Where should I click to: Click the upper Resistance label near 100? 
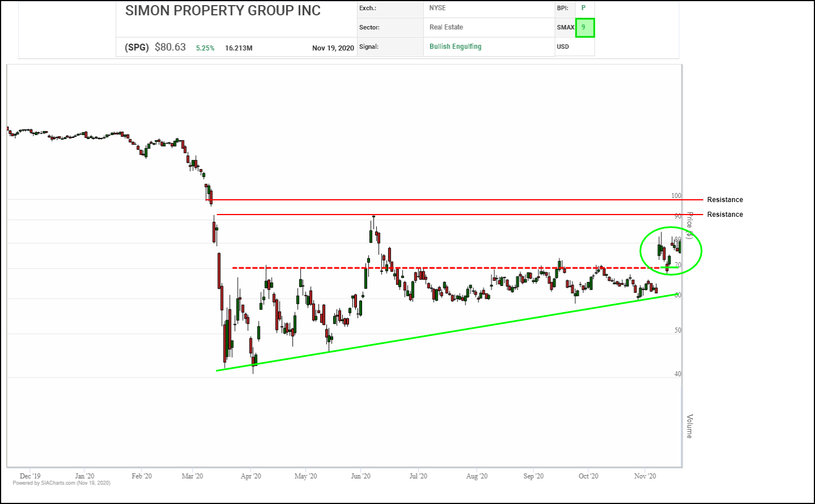pyautogui.click(x=725, y=200)
